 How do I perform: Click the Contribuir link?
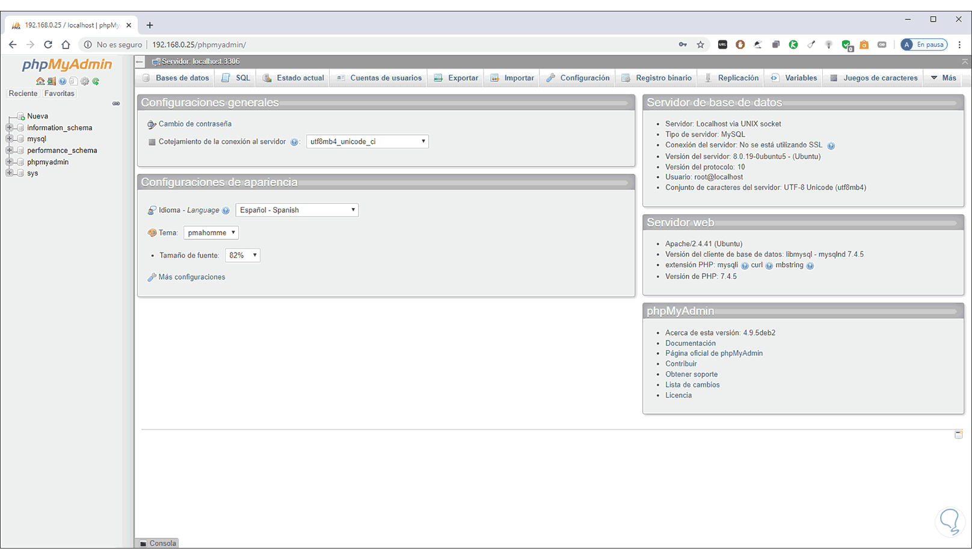click(681, 364)
